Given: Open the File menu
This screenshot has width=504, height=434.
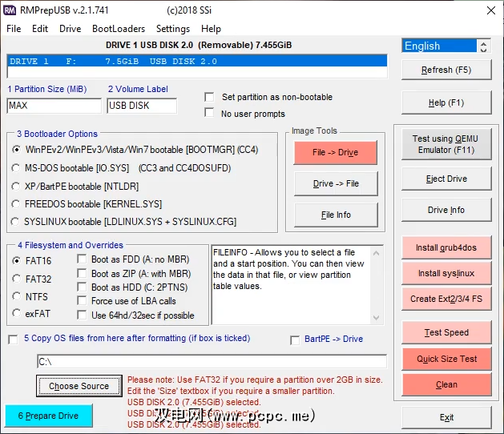Looking at the screenshot, I should click(x=14, y=29).
